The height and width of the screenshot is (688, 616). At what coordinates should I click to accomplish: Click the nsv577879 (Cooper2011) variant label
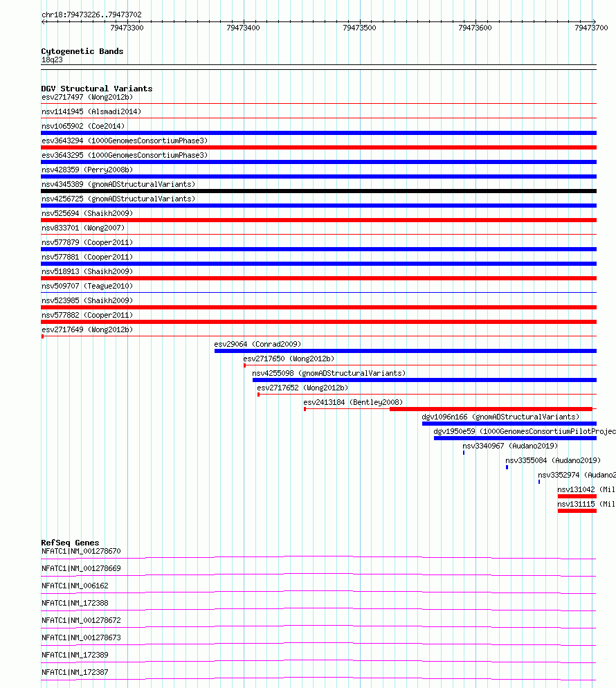pyautogui.click(x=87, y=242)
